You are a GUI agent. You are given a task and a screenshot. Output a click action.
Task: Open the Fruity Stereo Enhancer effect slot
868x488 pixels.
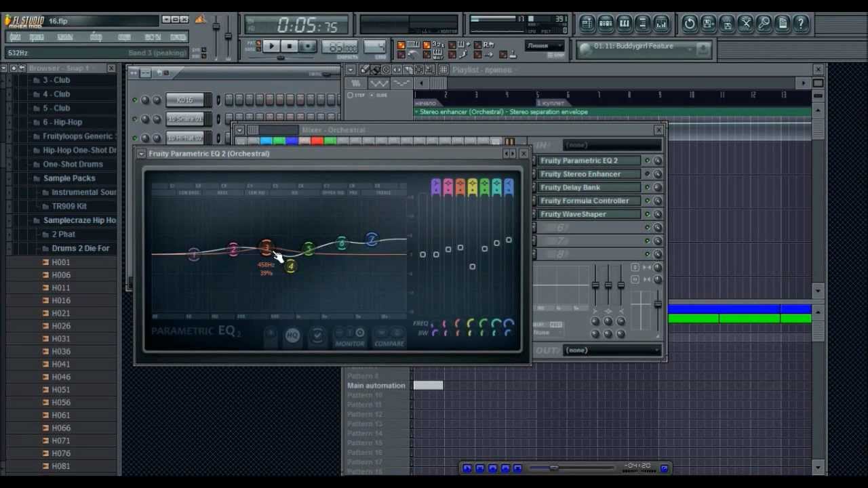(589, 174)
